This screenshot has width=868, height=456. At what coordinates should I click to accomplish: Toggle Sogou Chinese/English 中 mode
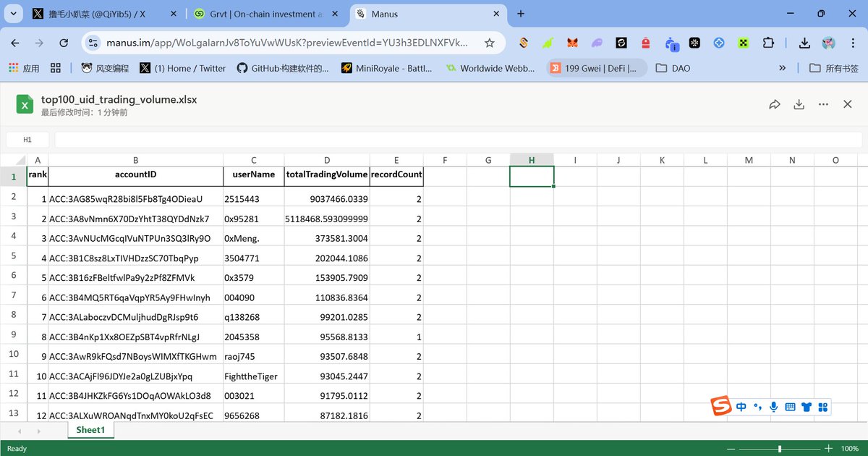pyautogui.click(x=741, y=408)
